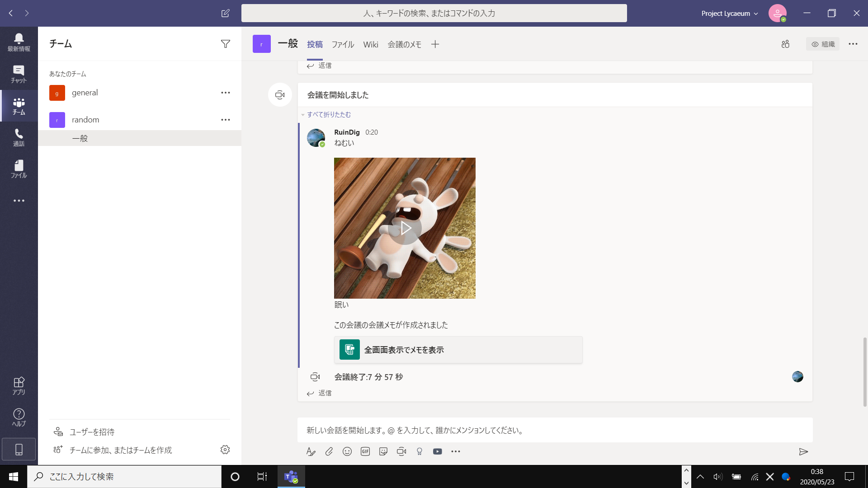Open the GIF picker icon
The height and width of the screenshot is (488, 868).
365,451
